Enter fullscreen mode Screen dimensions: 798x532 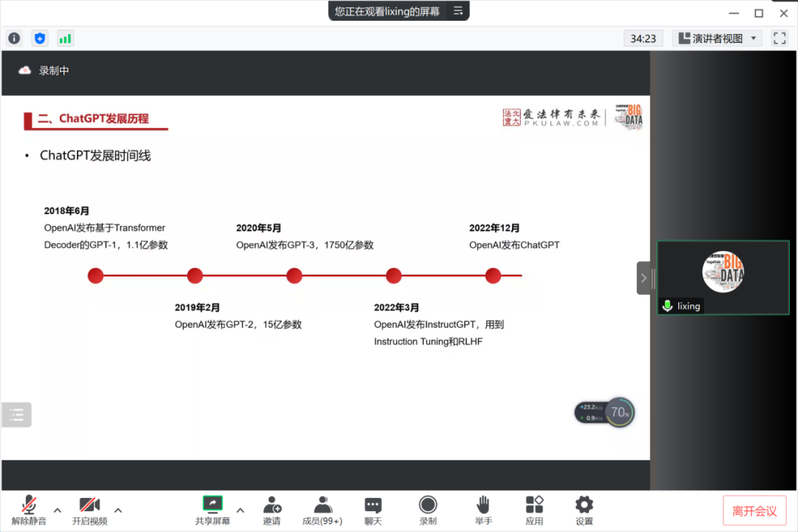click(x=780, y=38)
